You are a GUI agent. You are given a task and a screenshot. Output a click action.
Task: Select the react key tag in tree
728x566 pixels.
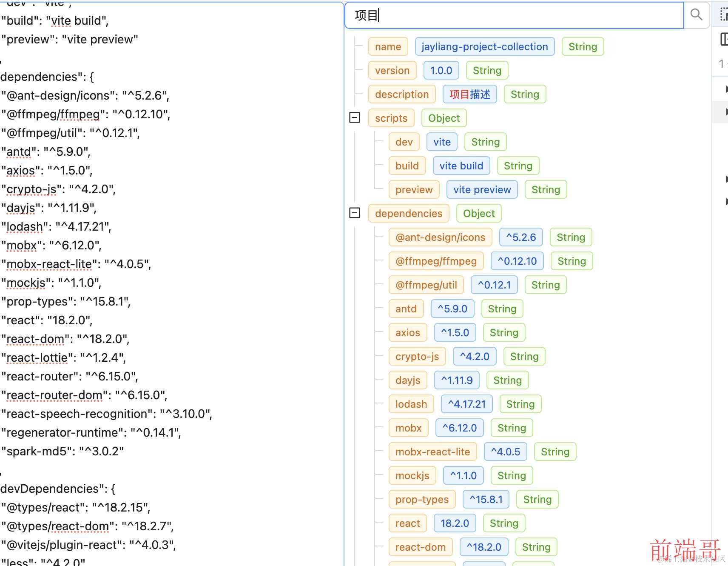tap(408, 523)
